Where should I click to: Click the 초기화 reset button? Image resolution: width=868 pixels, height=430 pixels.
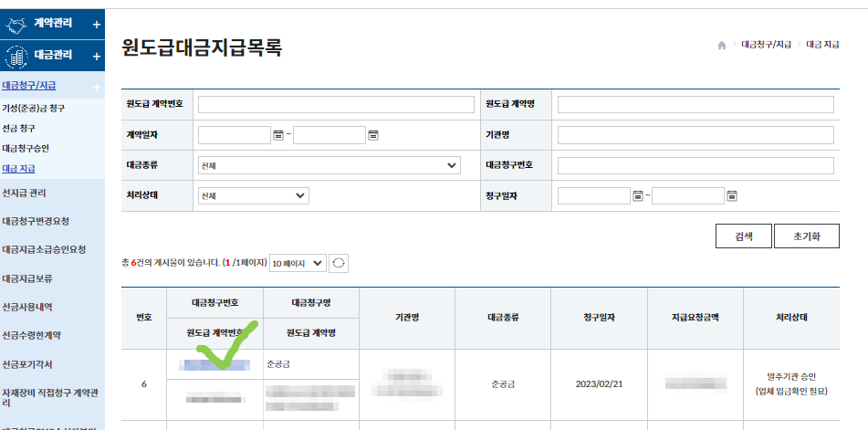(807, 236)
